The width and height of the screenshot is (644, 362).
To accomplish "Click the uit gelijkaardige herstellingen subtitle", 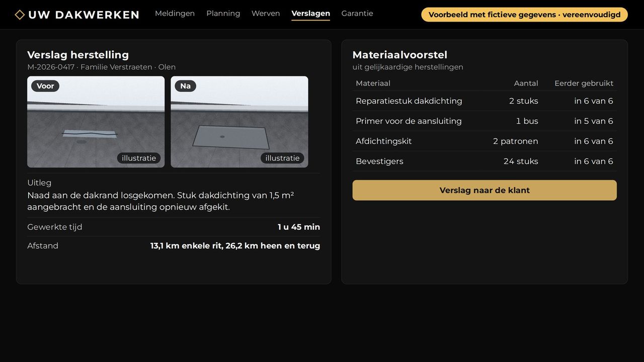I will tap(408, 67).
